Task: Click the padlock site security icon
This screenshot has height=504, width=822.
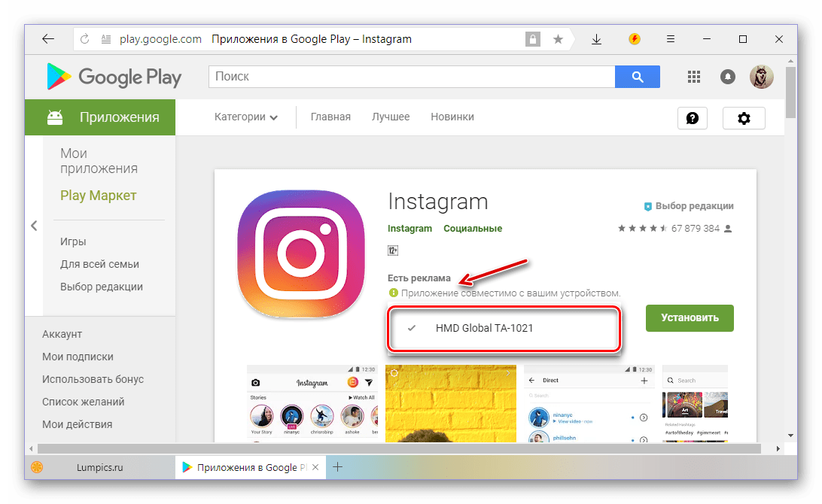Action: tap(533, 39)
